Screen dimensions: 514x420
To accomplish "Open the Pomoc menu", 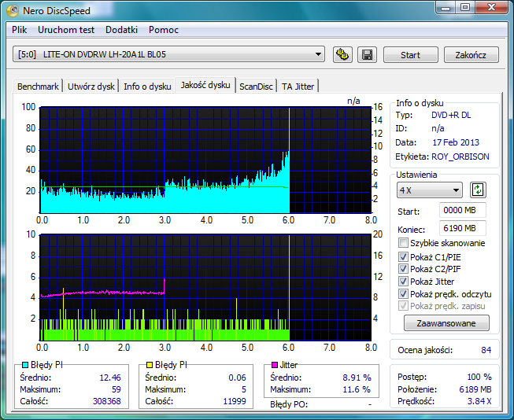I will point(164,30).
